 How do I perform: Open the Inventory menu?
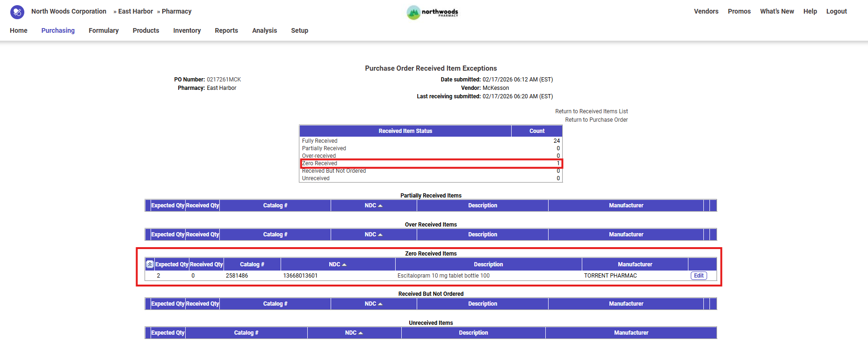click(x=187, y=30)
